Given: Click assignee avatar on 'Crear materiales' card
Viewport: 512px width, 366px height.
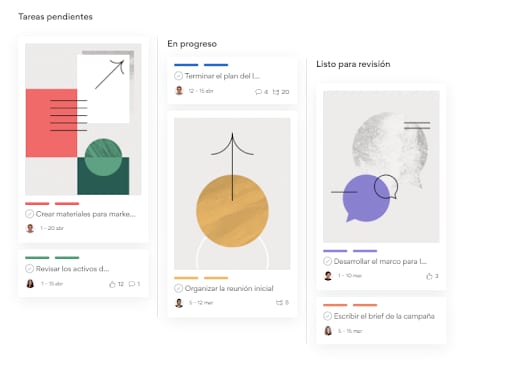Looking at the screenshot, I should (30, 228).
